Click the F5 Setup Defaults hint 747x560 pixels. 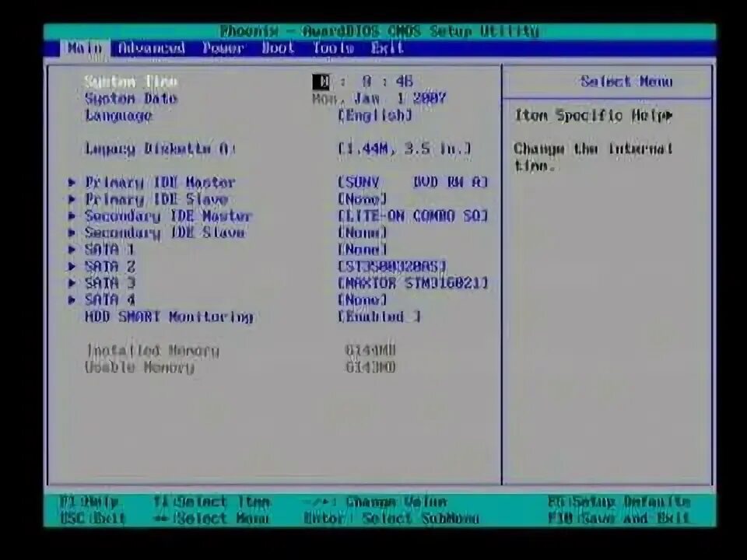[x=619, y=502]
